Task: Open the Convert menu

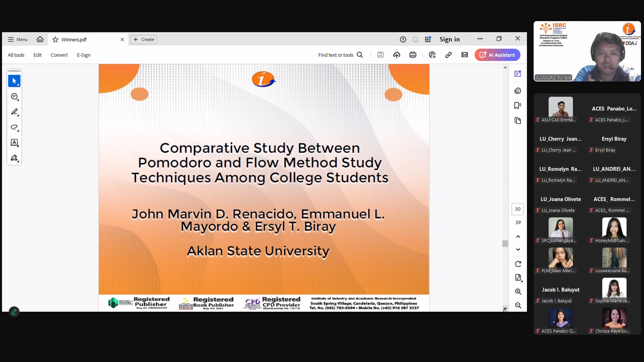Action: [x=59, y=55]
